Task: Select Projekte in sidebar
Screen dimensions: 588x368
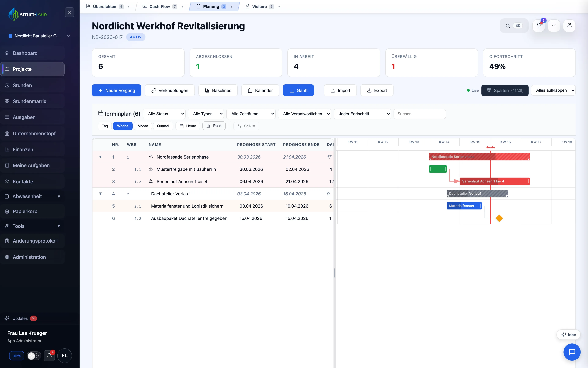Action: pos(33,69)
